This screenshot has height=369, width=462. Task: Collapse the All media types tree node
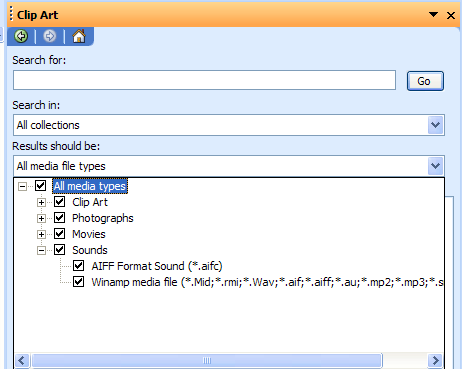[x=22, y=186]
